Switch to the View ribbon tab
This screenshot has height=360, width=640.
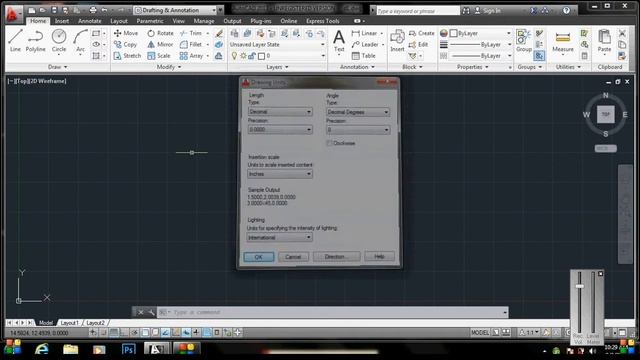tap(178, 21)
